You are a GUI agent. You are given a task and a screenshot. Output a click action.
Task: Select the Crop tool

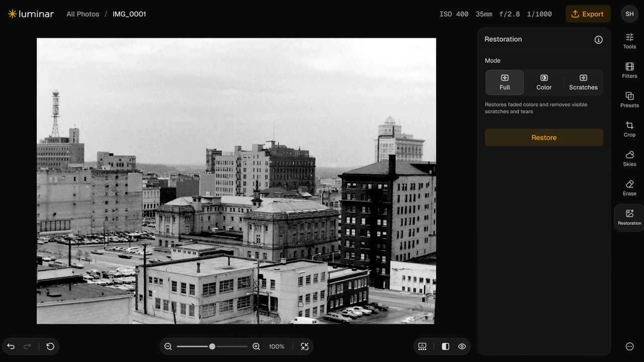[629, 129]
